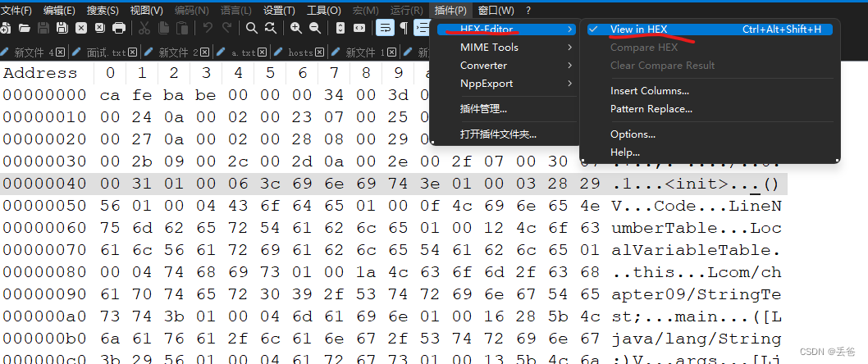Toggle the Word Wrap toolbar button
Screen dimensions: 868x364
coord(386,28)
